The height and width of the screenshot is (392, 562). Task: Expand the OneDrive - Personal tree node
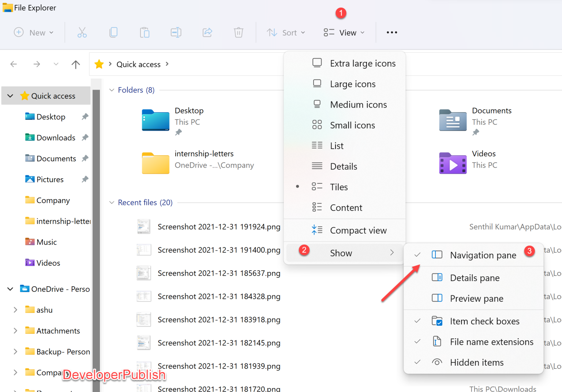(10, 289)
